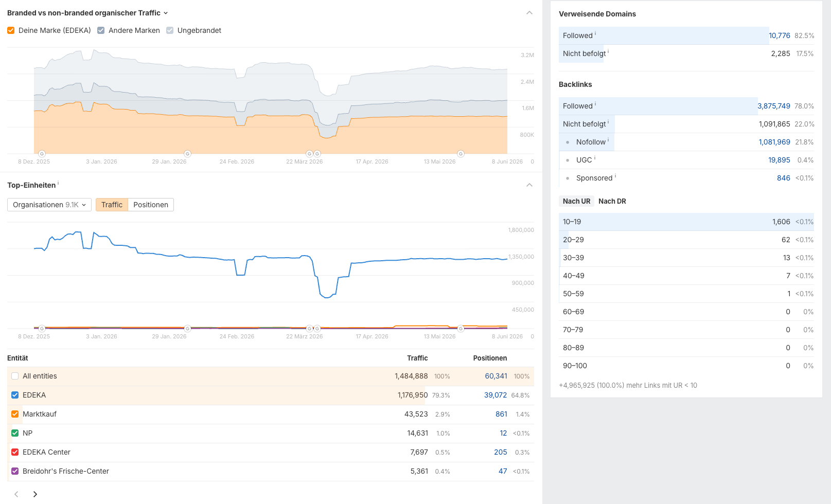Open Google update marker near 8 Dez. 2025 on Top-Einheiten chart
Viewport: 831px width, 504px height.
pyautogui.click(x=42, y=329)
